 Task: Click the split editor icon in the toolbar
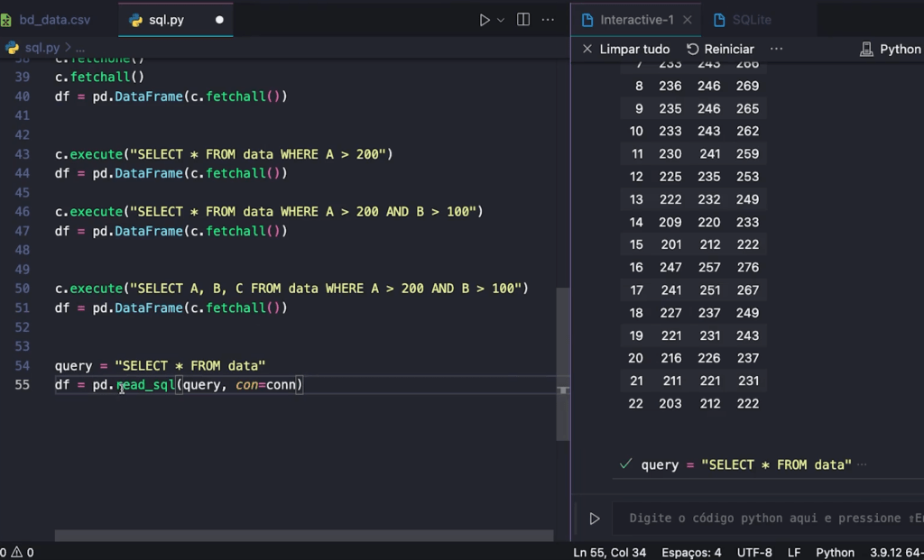524,18
